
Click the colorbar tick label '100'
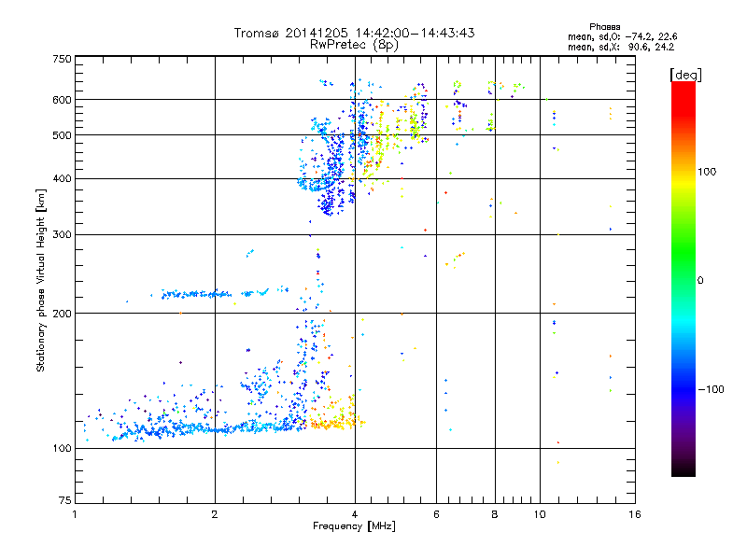tap(707, 172)
